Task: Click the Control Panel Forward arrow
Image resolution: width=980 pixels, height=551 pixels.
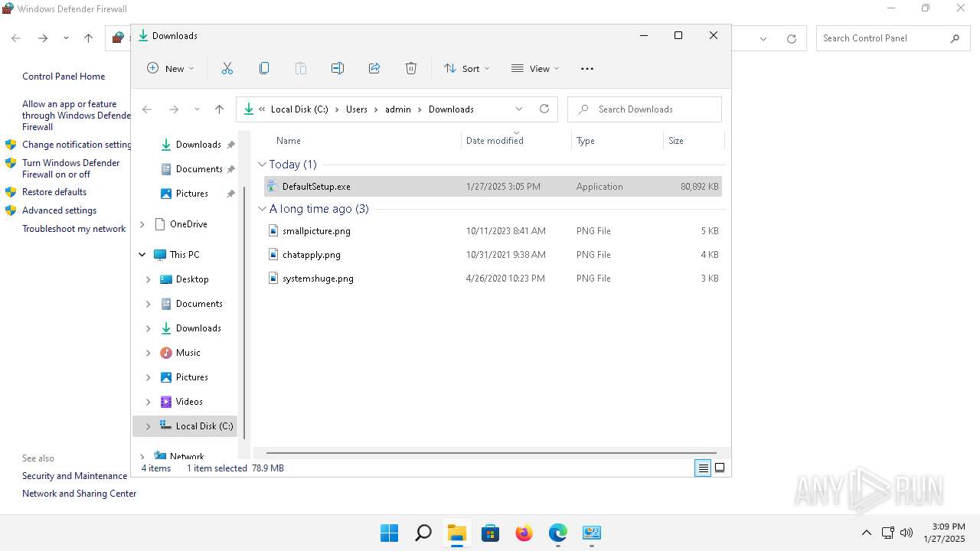Action: pyautogui.click(x=43, y=37)
